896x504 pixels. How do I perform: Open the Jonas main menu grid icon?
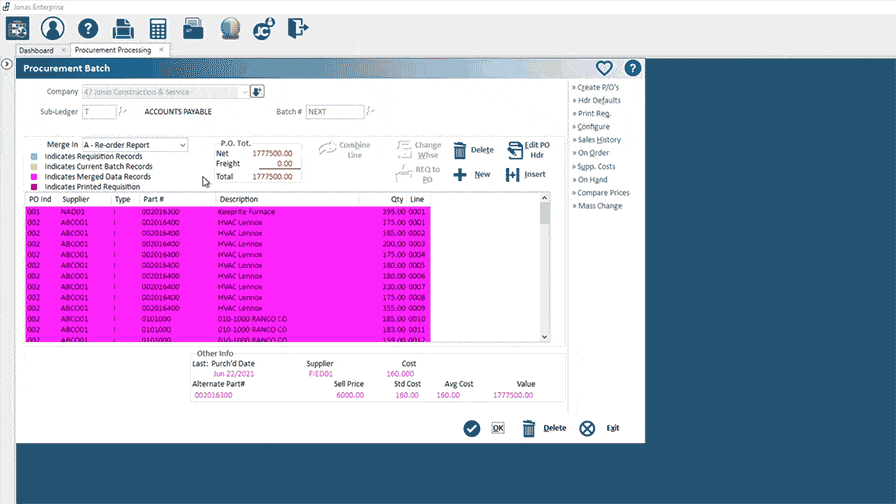(x=18, y=28)
